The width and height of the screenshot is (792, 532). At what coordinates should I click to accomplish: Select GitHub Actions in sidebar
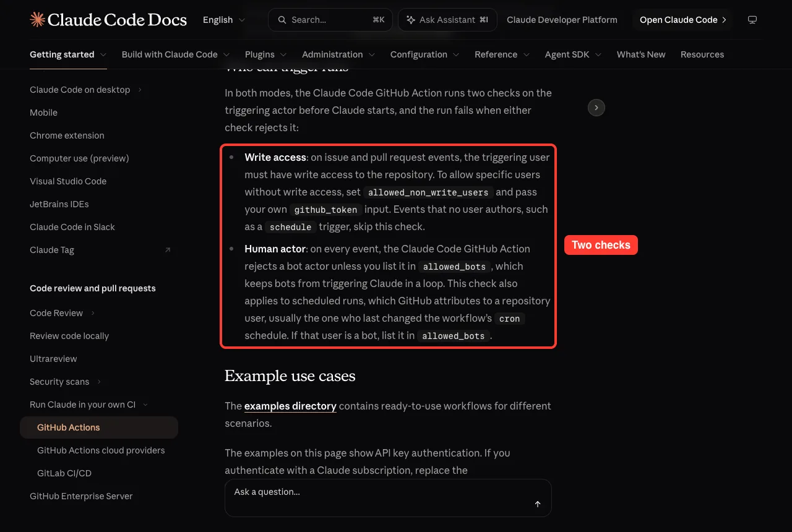[99, 427]
